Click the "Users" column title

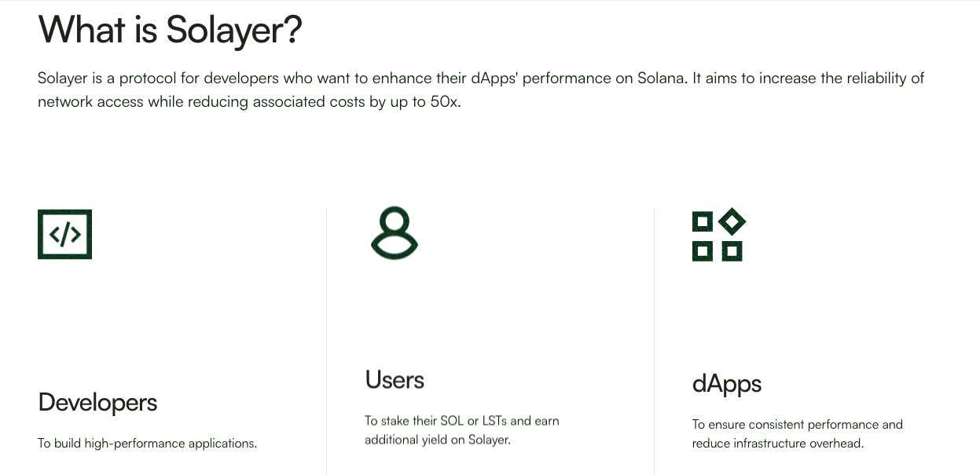[x=395, y=380]
